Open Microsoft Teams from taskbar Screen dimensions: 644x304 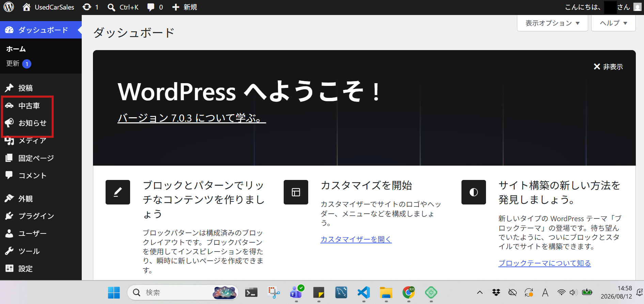(296, 292)
